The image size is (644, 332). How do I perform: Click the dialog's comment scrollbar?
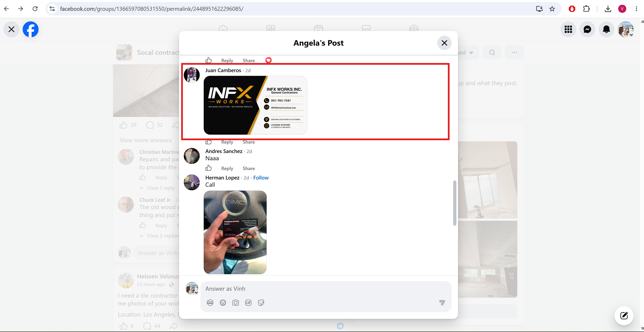(454, 203)
